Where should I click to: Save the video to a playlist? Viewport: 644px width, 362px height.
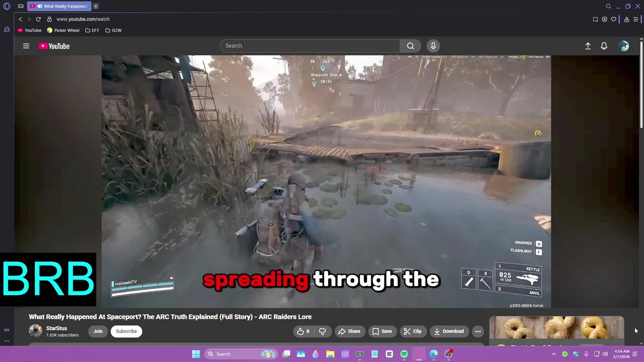coord(382,331)
